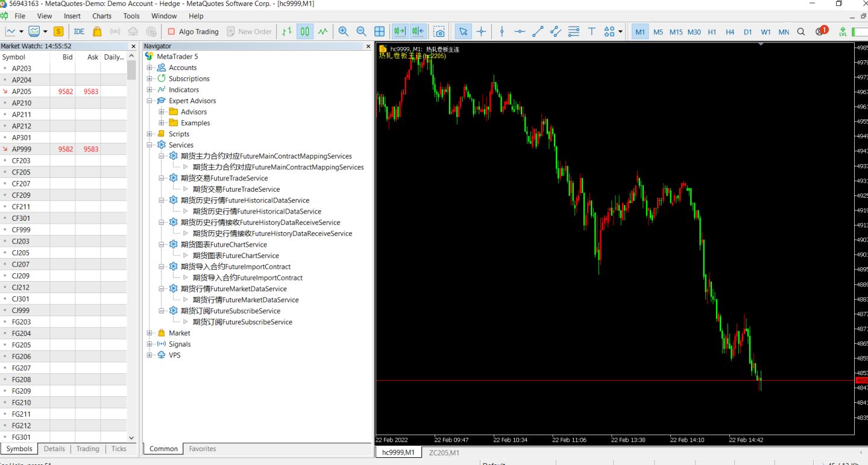Switch to the Favorites tab in Navigator
This screenshot has height=465, width=868.
[x=203, y=449]
